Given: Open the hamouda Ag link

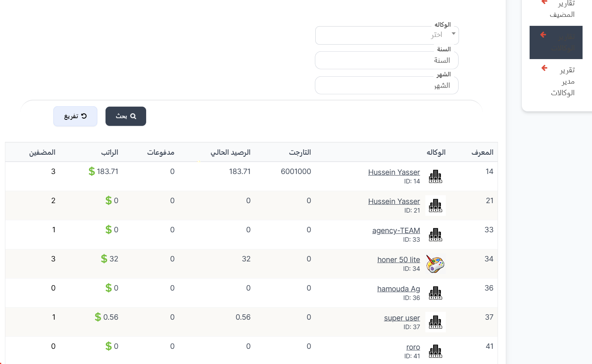Looking at the screenshot, I should [x=399, y=289].
